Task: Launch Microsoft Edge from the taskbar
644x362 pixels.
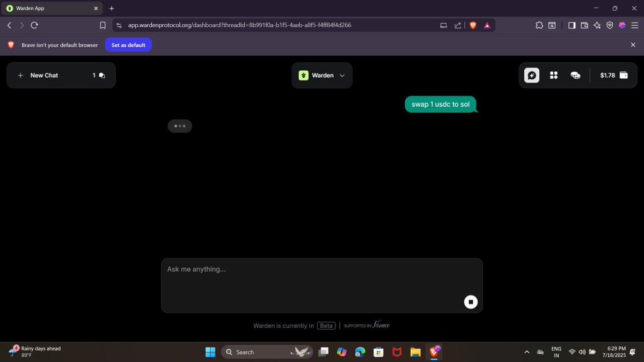Action: tap(360, 352)
